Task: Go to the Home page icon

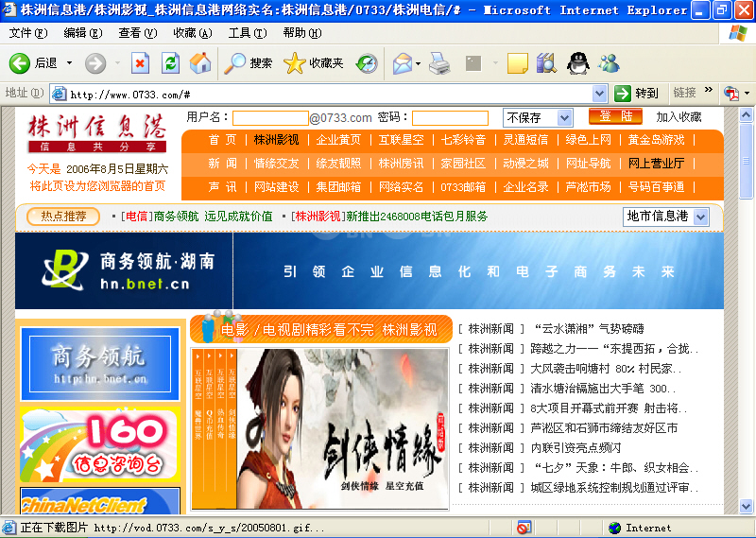Action: point(200,63)
